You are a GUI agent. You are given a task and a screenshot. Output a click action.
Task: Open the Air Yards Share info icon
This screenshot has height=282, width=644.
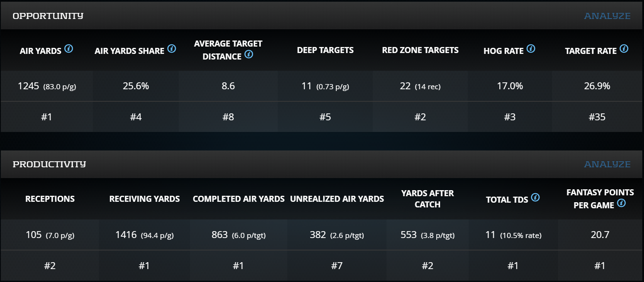(171, 49)
